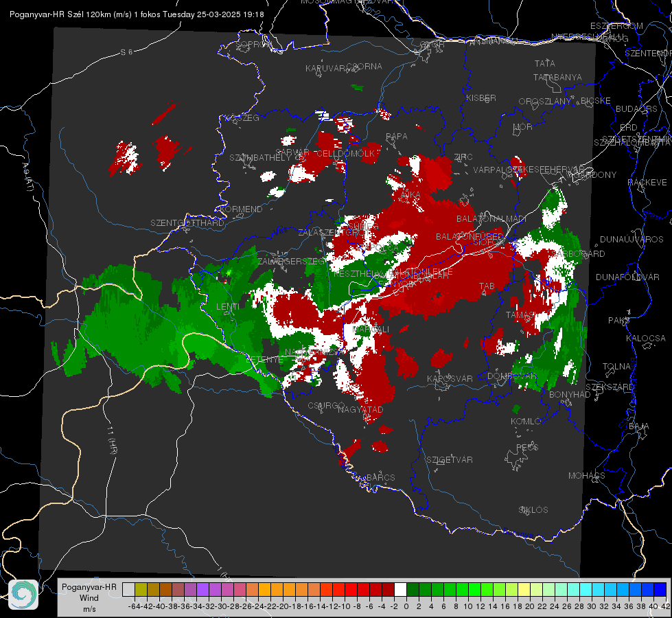Click the AJKA city label
The image size is (672, 618).
pos(410,195)
